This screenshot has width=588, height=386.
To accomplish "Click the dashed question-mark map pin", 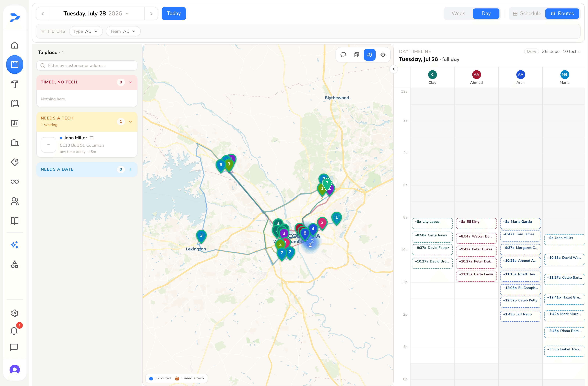I will pos(327,183).
